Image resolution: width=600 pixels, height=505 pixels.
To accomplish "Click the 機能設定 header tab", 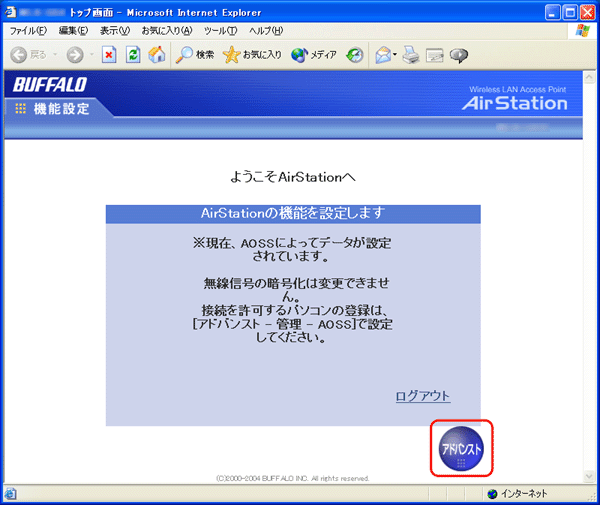I will pos(53,109).
